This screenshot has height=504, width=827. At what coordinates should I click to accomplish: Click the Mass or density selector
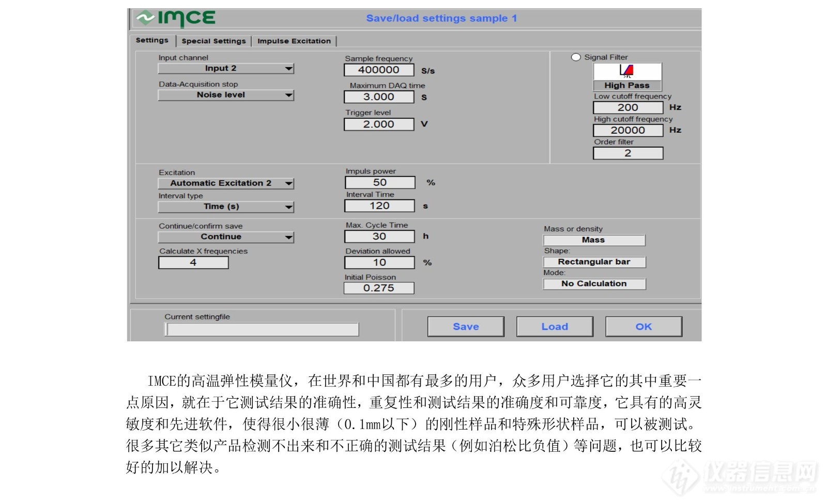(594, 240)
